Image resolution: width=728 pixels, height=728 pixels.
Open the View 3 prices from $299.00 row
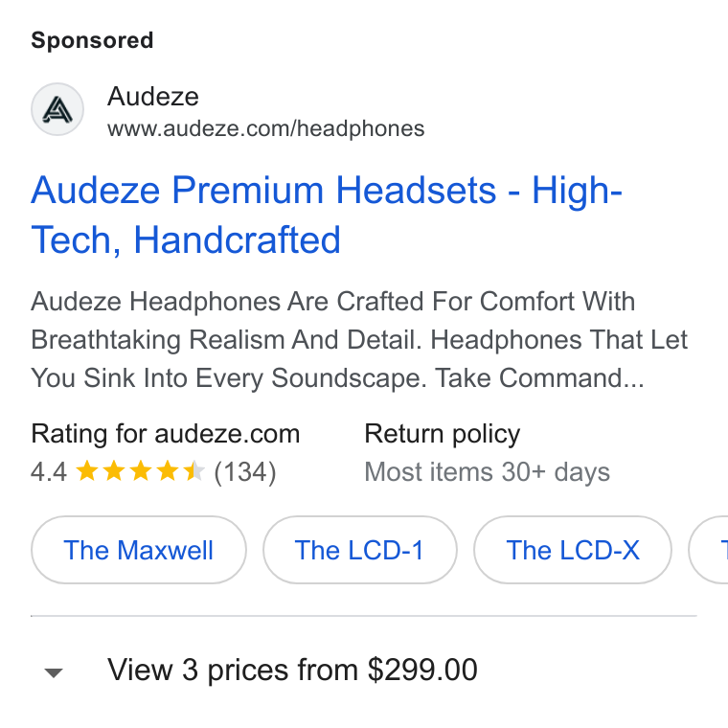pos(364,671)
